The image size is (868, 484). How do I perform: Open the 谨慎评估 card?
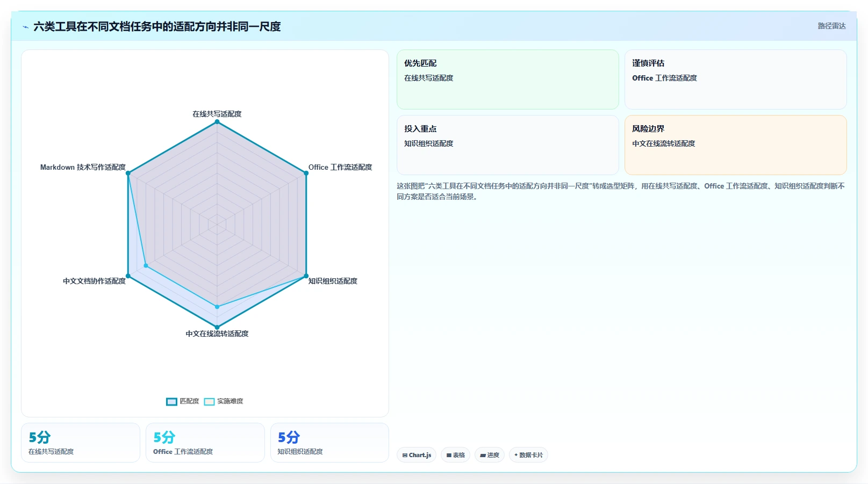tap(735, 80)
